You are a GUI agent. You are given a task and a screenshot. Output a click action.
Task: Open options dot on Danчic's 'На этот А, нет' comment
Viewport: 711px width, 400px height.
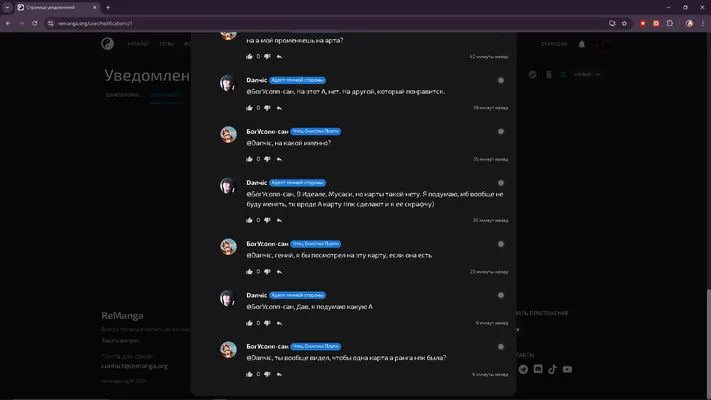click(501, 80)
